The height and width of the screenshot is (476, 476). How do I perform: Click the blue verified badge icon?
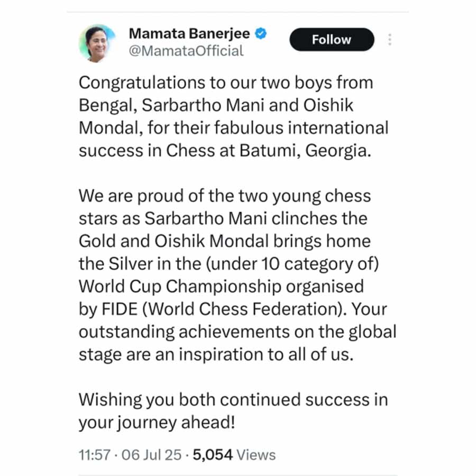pyautogui.click(x=261, y=34)
